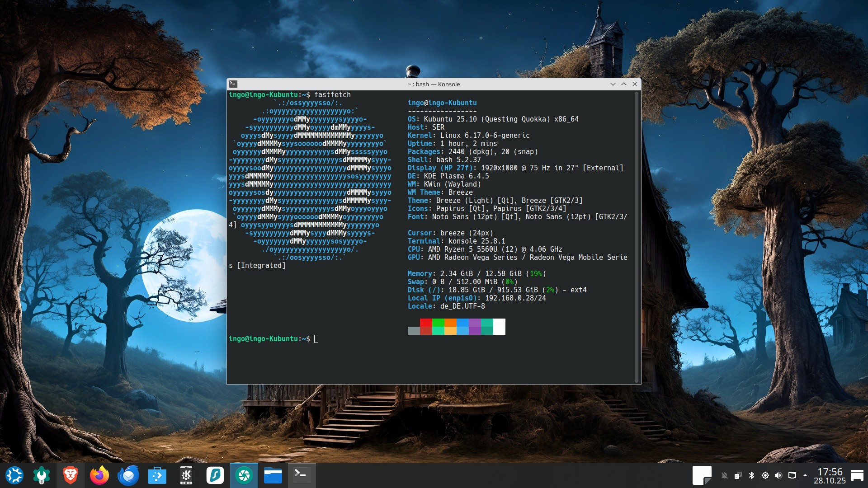Viewport: 868px width, 488px height.
Task: Toggle the Bluetooth tray icon
Action: 751,475
